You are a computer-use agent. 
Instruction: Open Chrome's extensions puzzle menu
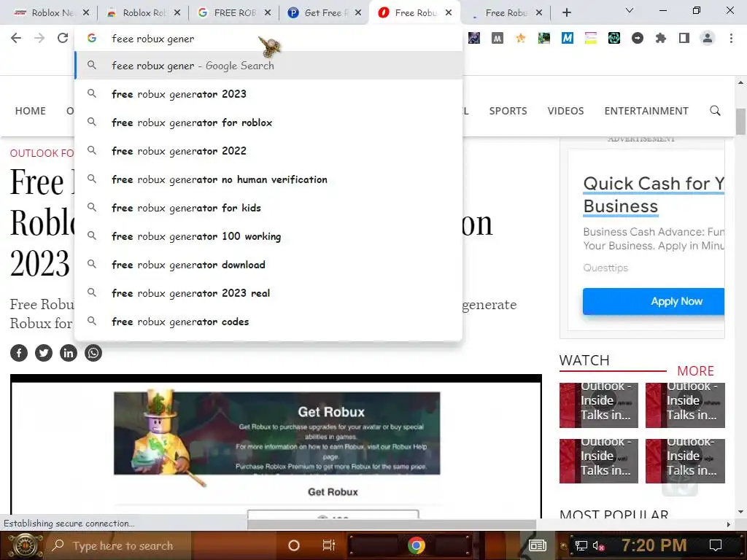(661, 38)
